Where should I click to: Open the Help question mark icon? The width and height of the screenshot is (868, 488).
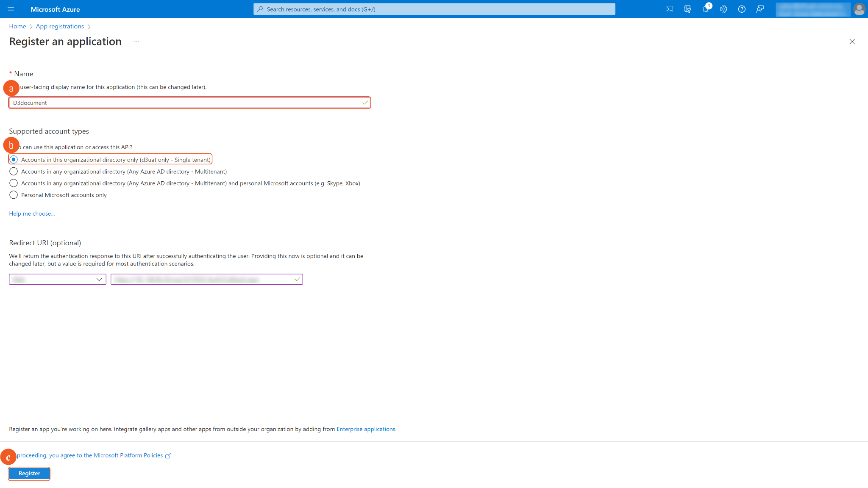pyautogui.click(x=742, y=9)
